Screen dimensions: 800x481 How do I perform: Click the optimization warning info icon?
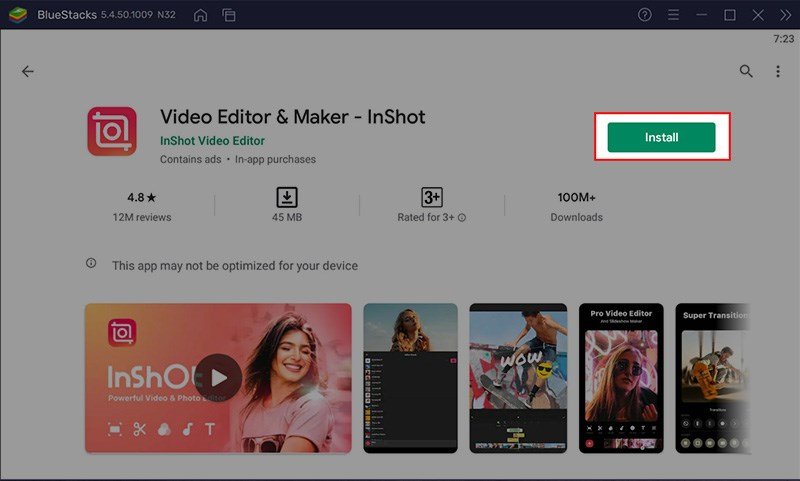pyautogui.click(x=91, y=263)
